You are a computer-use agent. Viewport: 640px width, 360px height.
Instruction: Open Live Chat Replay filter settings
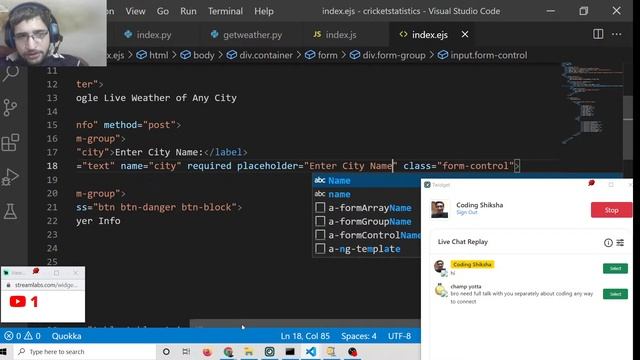(x=620, y=243)
